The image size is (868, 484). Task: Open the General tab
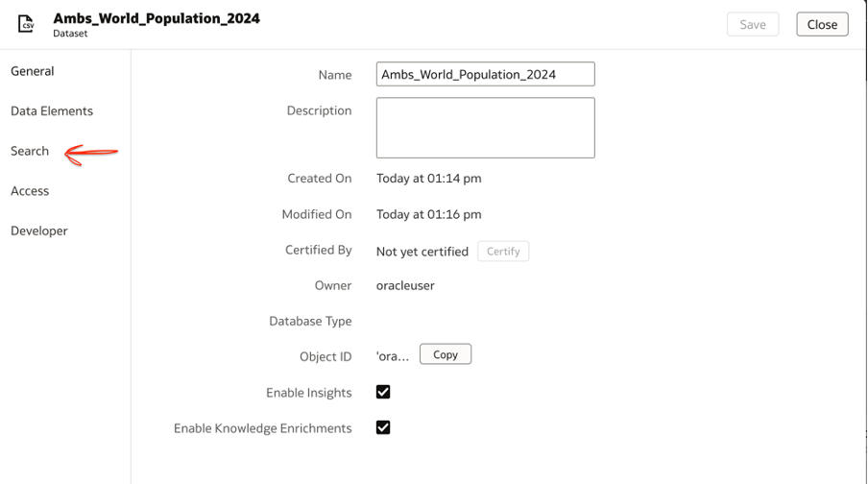click(32, 71)
